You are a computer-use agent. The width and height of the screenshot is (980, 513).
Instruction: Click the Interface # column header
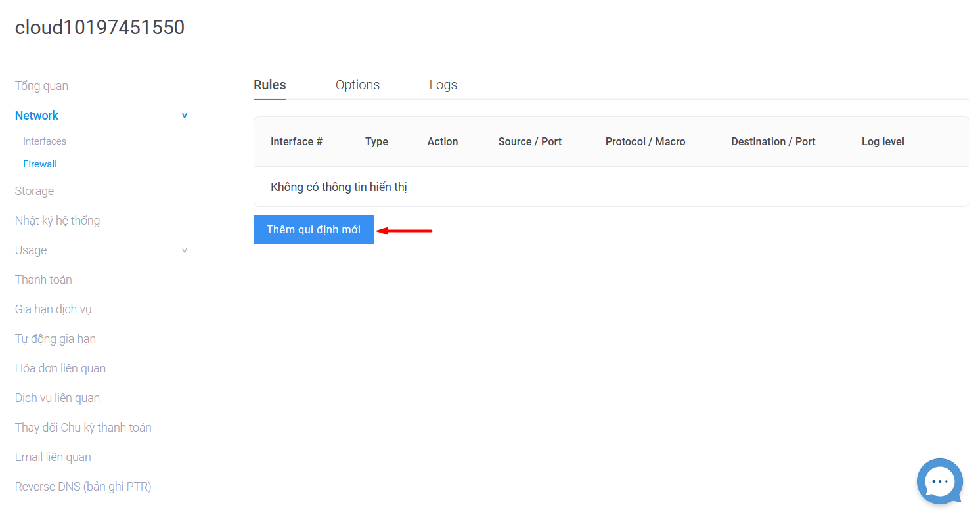pos(296,142)
